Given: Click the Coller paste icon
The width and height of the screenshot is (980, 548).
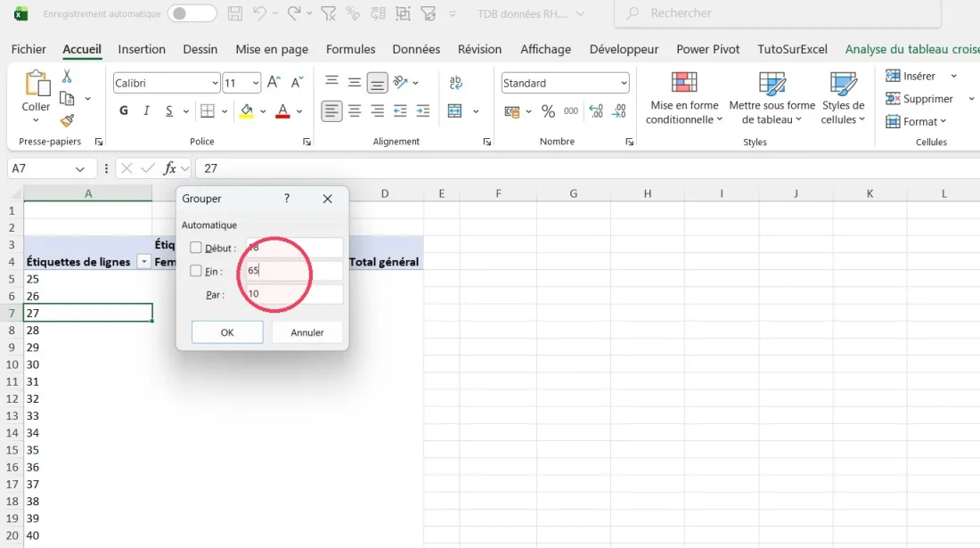Looking at the screenshot, I should pyautogui.click(x=37, y=84).
